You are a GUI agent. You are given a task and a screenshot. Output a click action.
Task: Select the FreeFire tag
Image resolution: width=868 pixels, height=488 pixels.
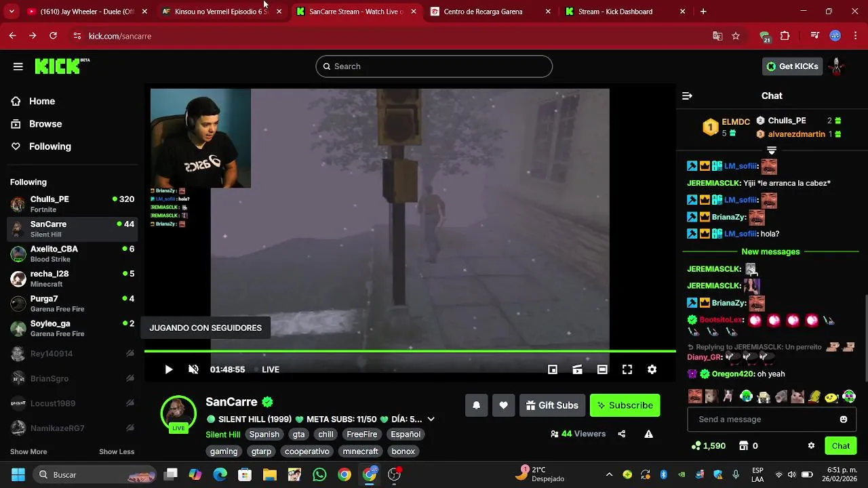point(362,434)
